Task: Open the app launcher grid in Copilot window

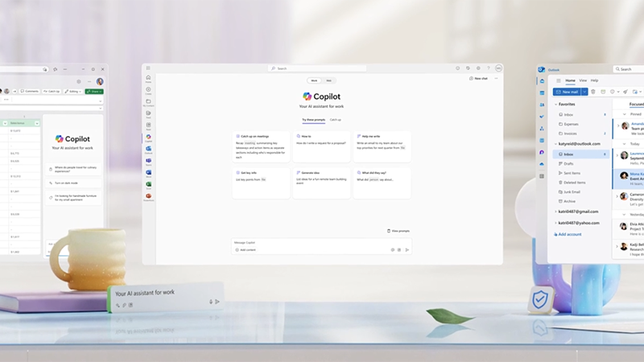Action: (148, 68)
